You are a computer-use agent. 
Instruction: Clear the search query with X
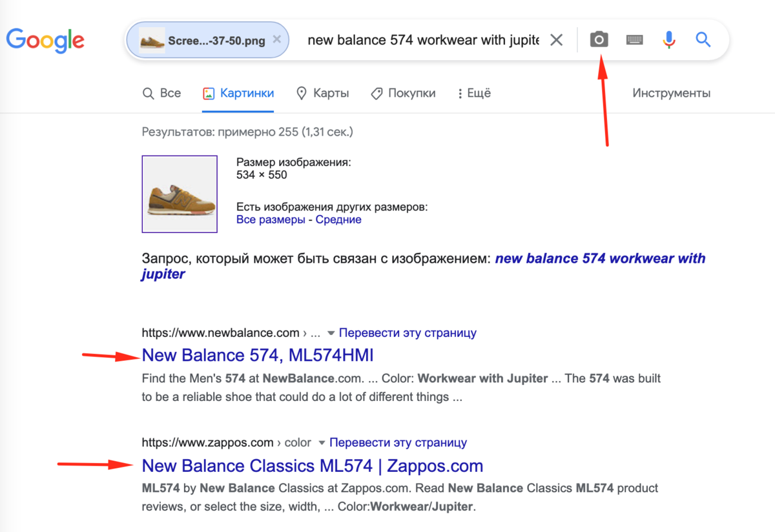(x=556, y=40)
